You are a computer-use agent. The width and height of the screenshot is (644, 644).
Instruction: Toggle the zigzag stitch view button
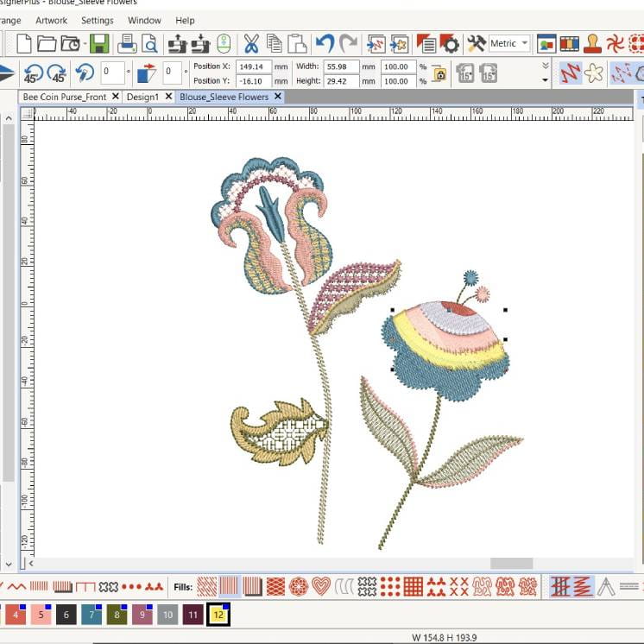tap(570, 73)
